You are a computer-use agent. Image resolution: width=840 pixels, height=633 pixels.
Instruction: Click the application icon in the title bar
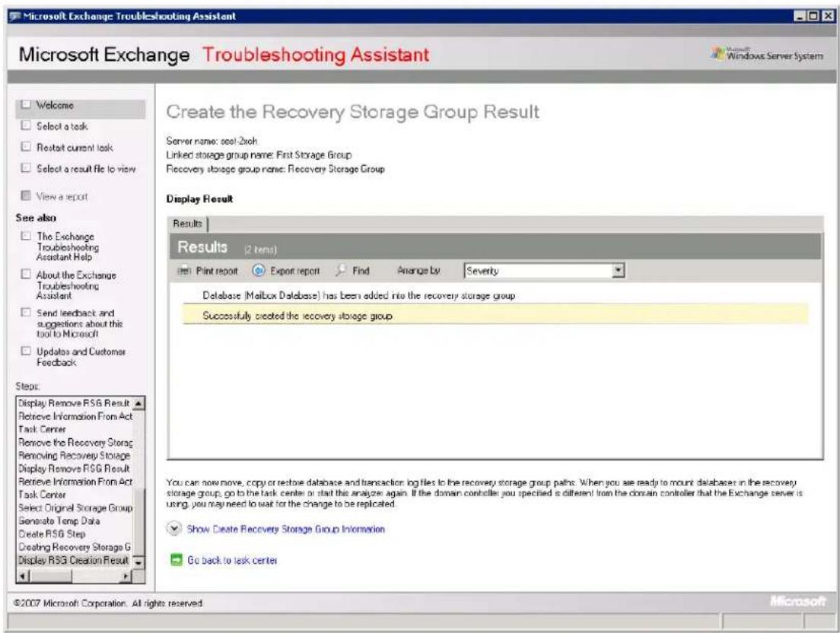14,16
